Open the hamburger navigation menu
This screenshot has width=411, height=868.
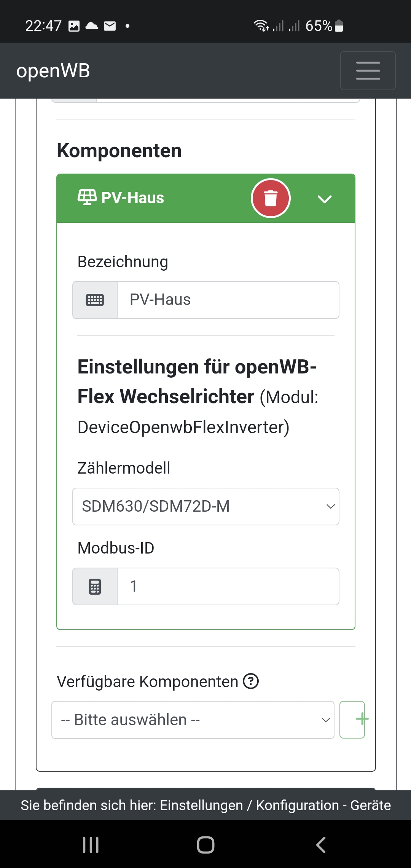coord(368,71)
